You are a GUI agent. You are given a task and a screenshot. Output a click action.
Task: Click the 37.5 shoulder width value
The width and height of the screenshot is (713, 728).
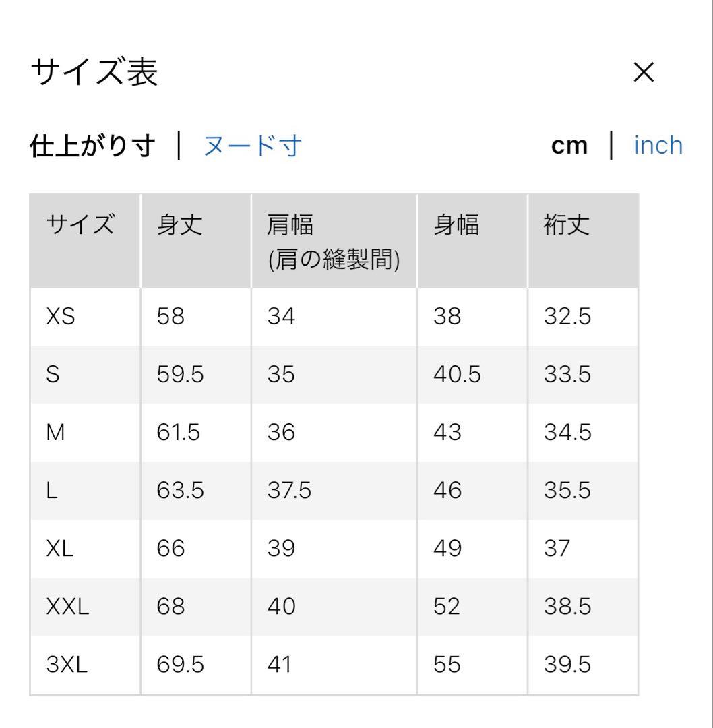(289, 490)
